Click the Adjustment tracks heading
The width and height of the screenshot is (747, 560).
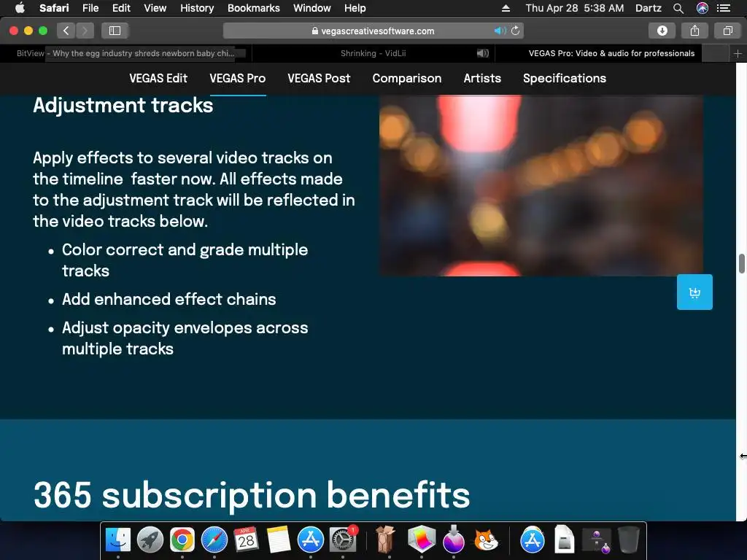pyautogui.click(x=123, y=105)
